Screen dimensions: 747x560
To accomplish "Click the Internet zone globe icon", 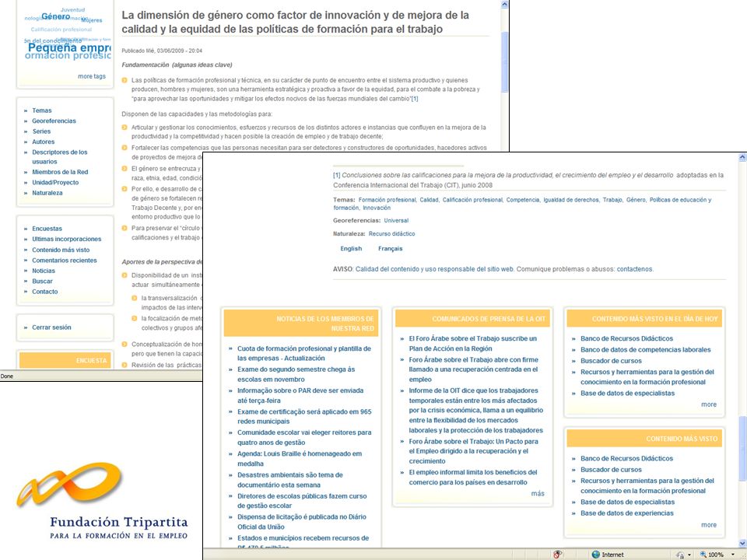I will [x=595, y=555].
